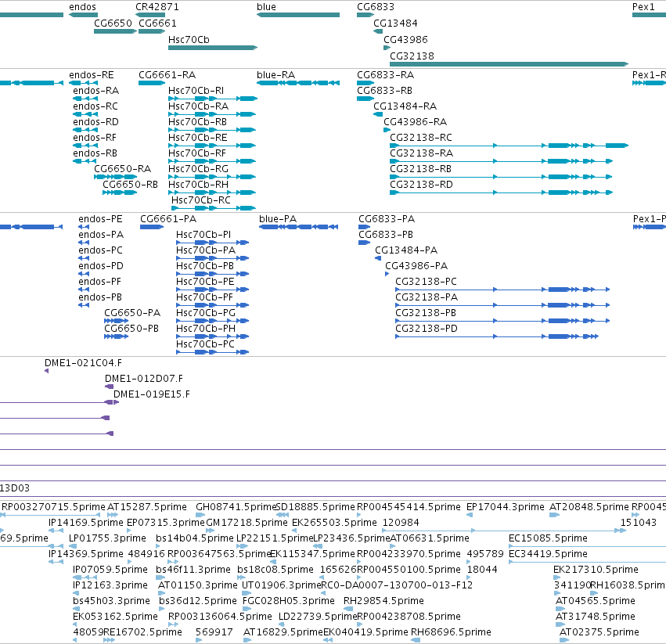This screenshot has height=644, width=666.
Task: Click EST GH08741.5prime
Action: click(236, 507)
